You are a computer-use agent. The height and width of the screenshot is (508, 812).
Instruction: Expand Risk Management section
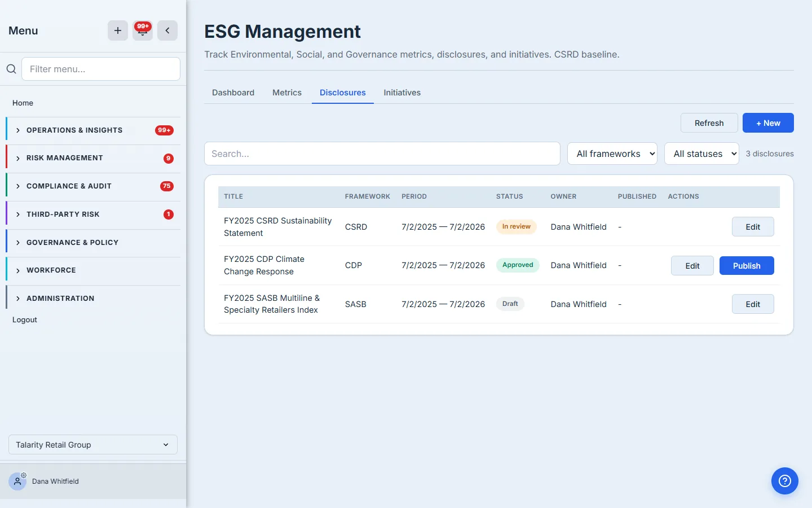(x=93, y=158)
